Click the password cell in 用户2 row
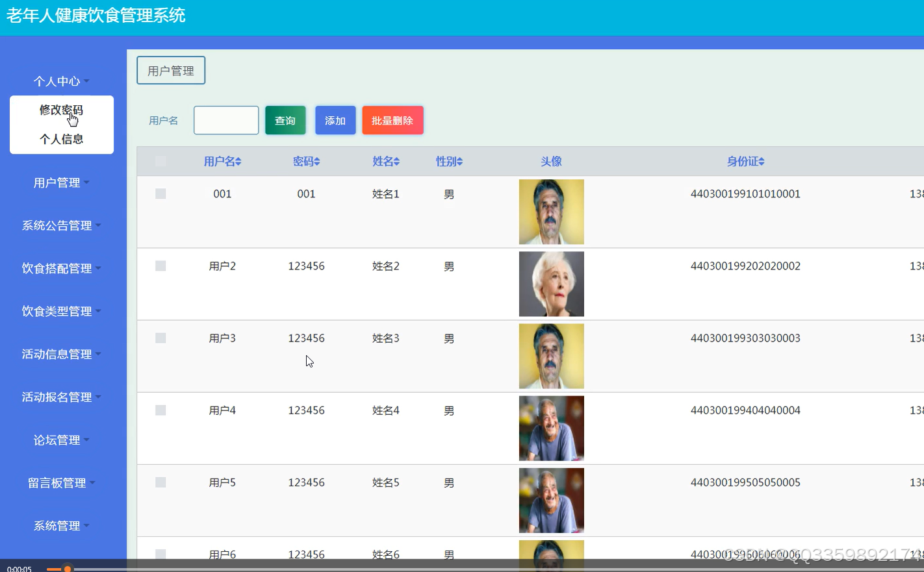This screenshot has width=924, height=572. pyautogui.click(x=307, y=266)
